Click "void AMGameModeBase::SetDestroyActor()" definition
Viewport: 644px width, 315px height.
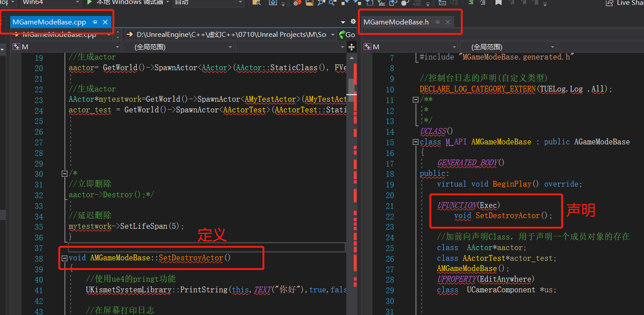point(150,258)
